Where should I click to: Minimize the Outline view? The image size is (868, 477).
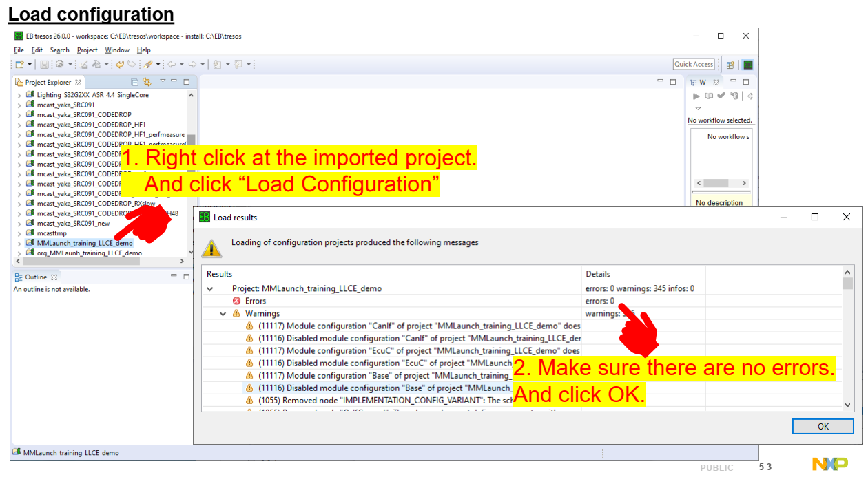(x=174, y=275)
